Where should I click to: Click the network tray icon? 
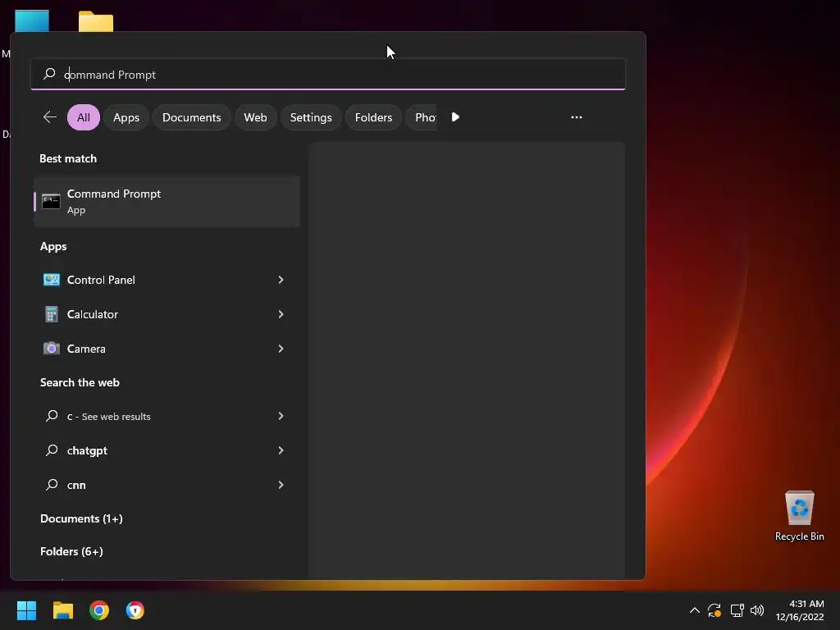(x=737, y=610)
